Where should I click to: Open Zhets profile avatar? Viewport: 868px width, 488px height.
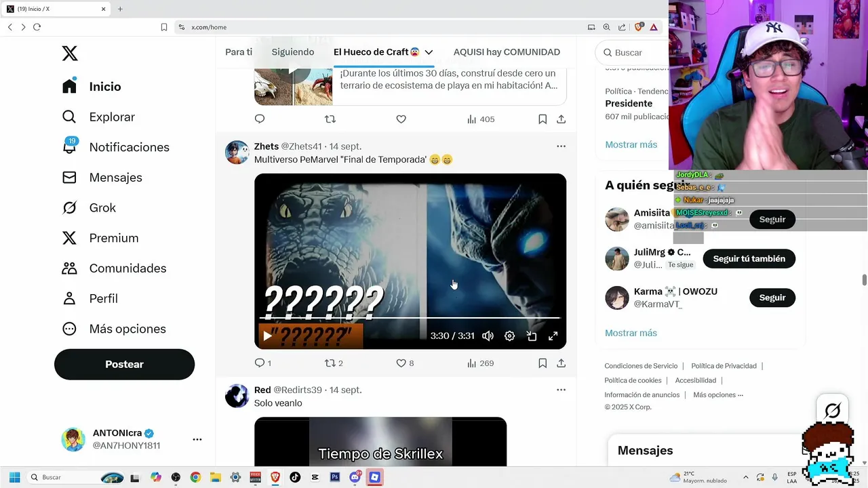(237, 152)
